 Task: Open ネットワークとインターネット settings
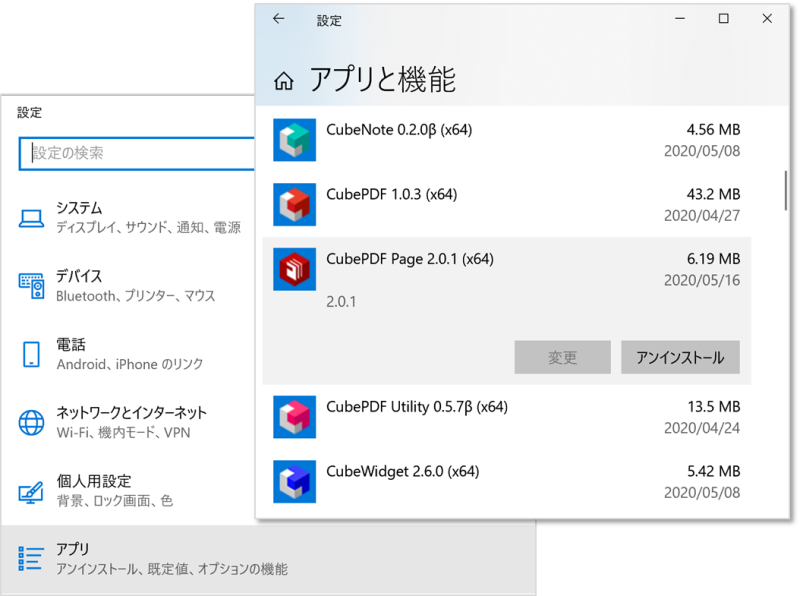click(x=129, y=423)
